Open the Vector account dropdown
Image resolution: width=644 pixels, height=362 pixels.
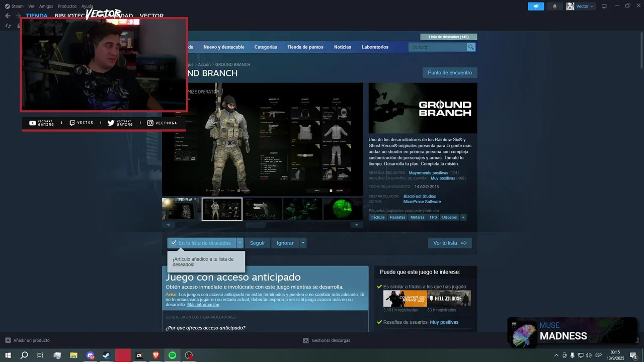click(x=585, y=6)
